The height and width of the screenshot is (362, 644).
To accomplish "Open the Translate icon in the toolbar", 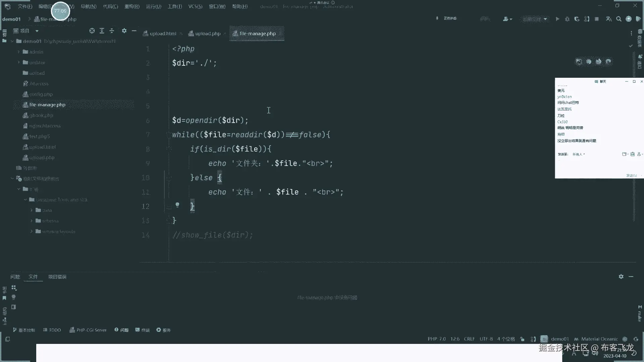I will click(x=609, y=19).
